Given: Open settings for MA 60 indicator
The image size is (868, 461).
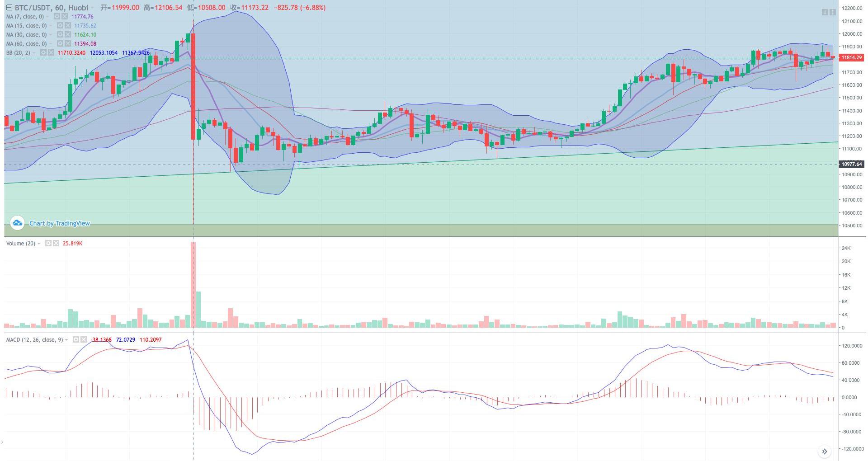Looking at the screenshot, I should [60, 44].
